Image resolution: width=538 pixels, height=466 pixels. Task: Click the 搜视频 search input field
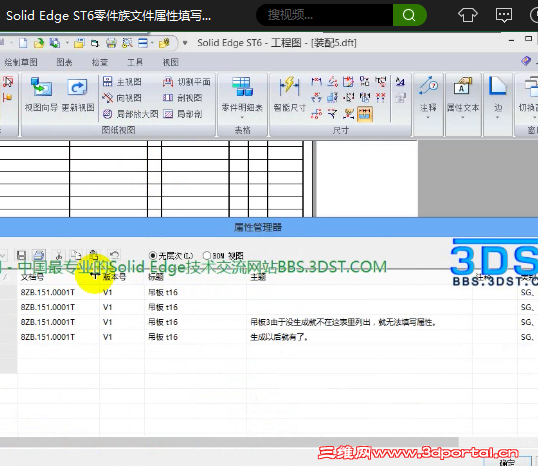click(x=324, y=15)
